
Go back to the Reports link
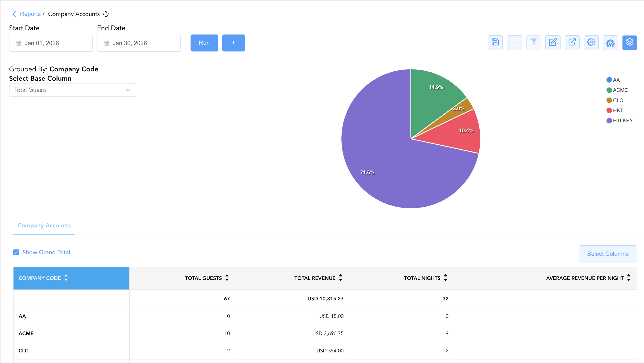coord(30,14)
